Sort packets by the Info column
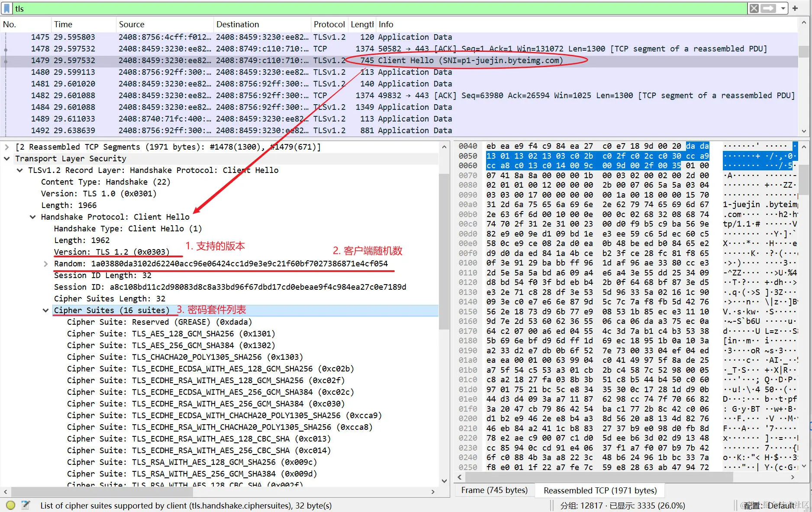812x512 pixels. 587,24
